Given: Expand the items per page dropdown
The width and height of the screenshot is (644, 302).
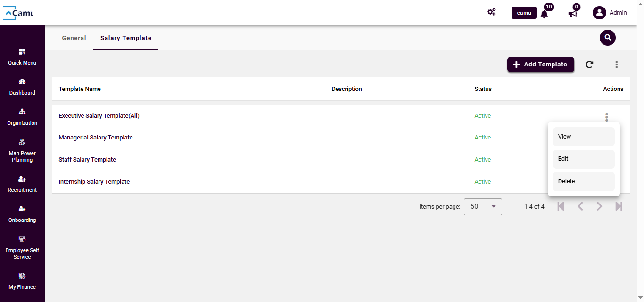Looking at the screenshot, I should pos(483,207).
